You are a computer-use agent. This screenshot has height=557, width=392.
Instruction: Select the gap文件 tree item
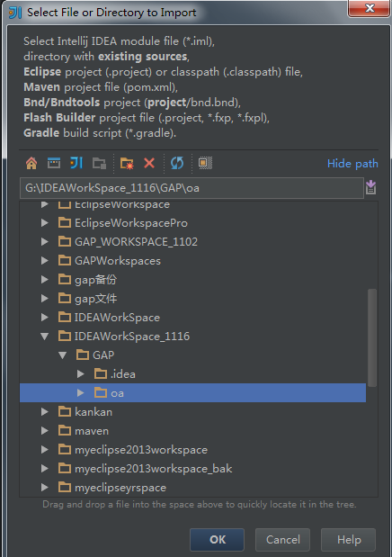tap(87, 298)
